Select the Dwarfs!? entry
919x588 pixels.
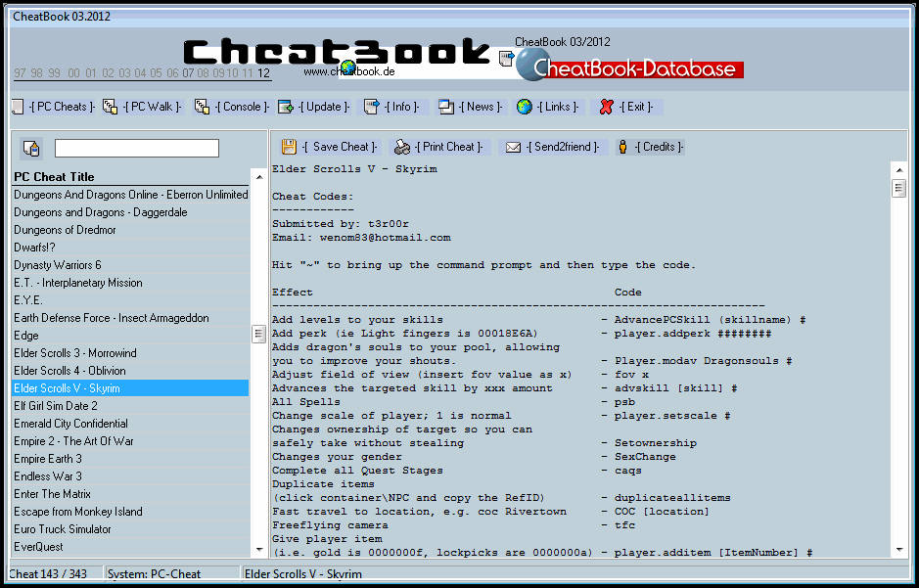click(131, 248)
